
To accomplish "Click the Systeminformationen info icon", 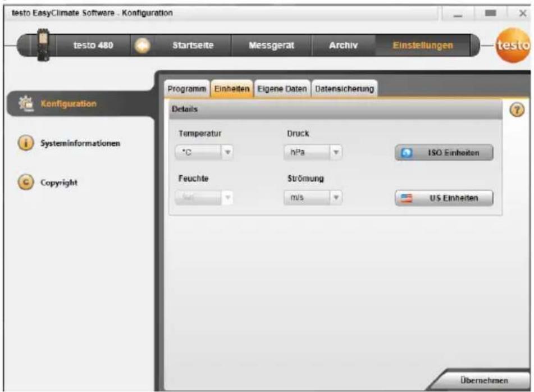I will [25, 143].
